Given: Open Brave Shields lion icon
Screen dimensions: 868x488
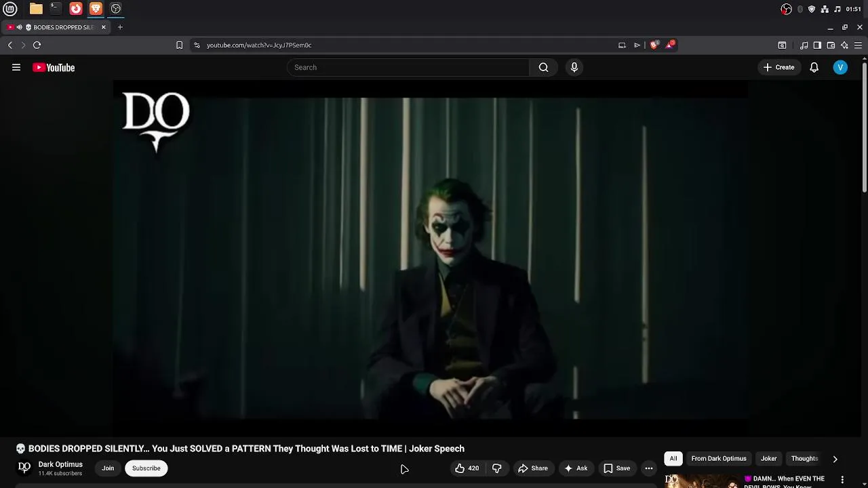Looking at the screenshot, I should coord(654,45).
